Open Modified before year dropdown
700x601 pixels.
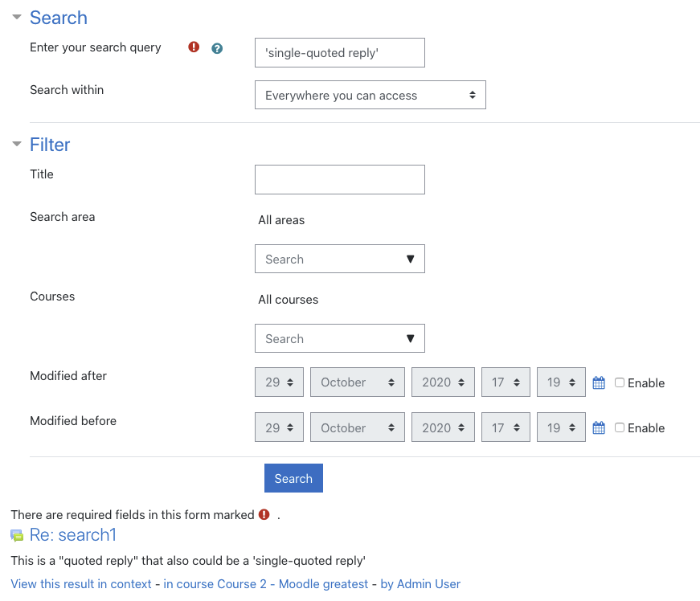click(x=443, y=427)
